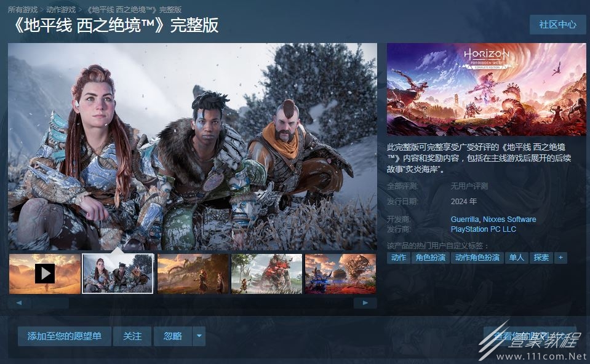The height and width of the screenshot is (364, 590).
Task: Open the Guerrilla developer link
Action: click(x=464, y=220)
